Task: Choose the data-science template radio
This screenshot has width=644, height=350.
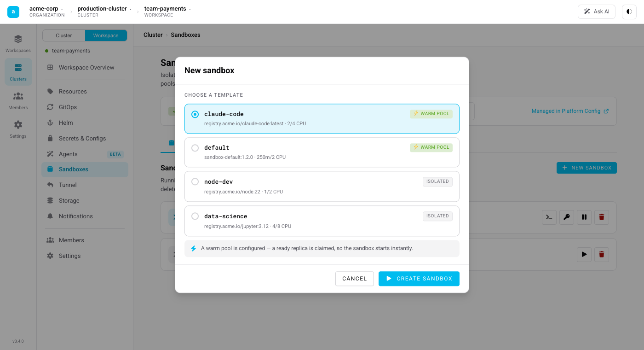Action: 195,216
